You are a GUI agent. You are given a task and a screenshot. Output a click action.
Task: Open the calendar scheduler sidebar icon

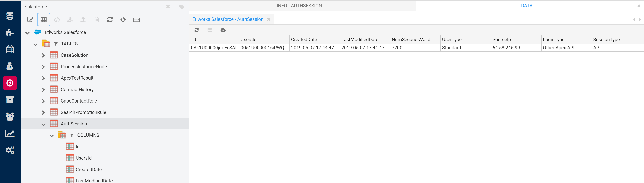pyautogui.click(x=10, y=49)
